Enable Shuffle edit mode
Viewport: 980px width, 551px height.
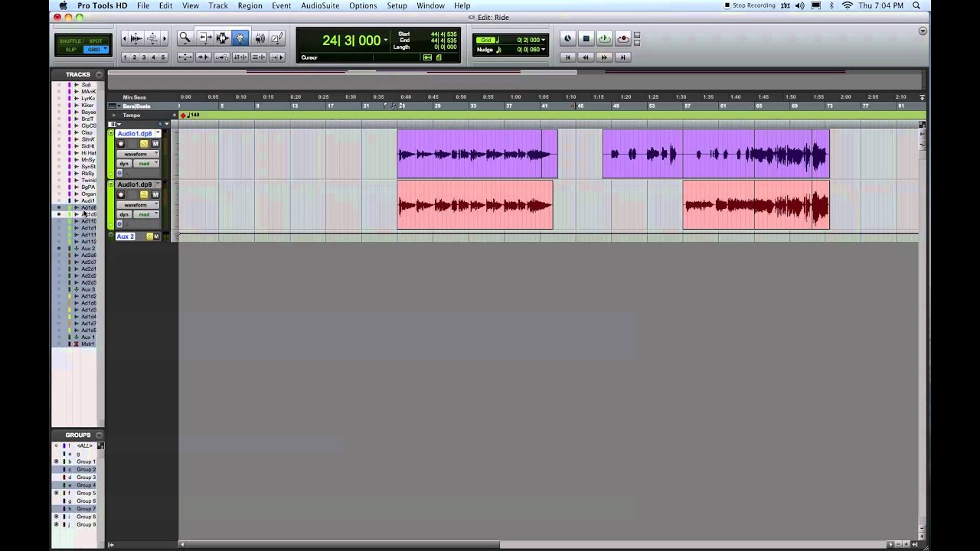pyautogui.click(x=70, y=41)
